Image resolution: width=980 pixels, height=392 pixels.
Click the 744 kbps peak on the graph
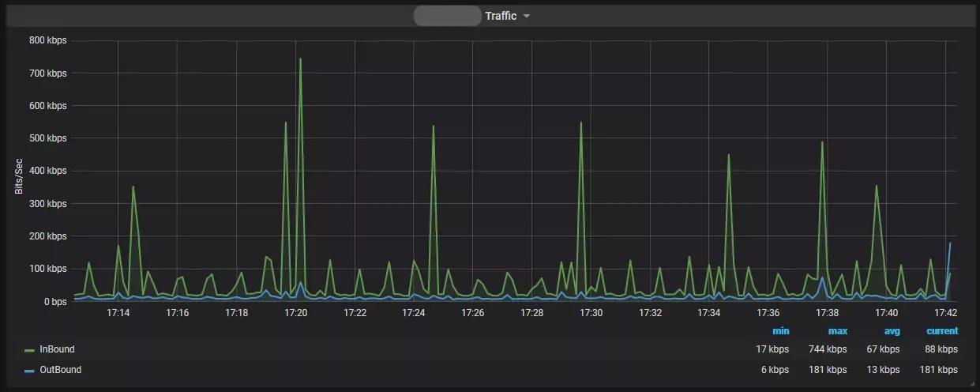click(x=300, y=58)
